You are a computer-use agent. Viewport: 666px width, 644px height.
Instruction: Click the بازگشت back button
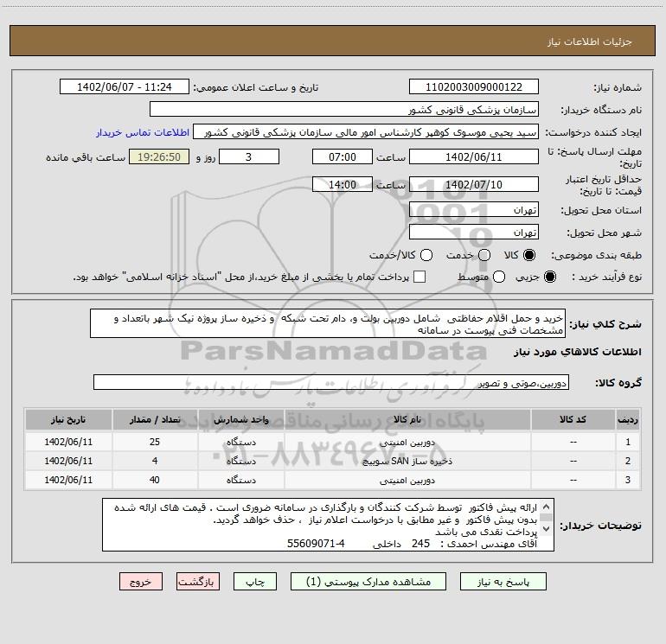point(198,582)
